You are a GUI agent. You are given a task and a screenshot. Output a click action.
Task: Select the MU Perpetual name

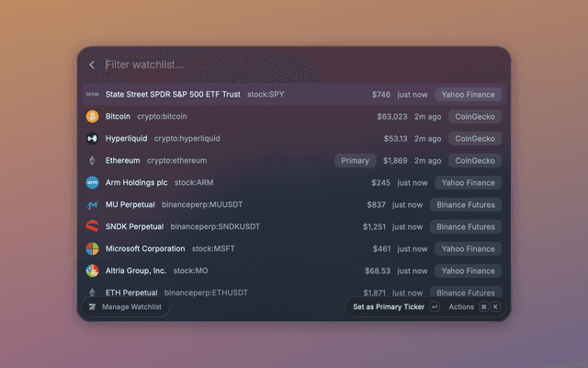(x=130, y=204)
